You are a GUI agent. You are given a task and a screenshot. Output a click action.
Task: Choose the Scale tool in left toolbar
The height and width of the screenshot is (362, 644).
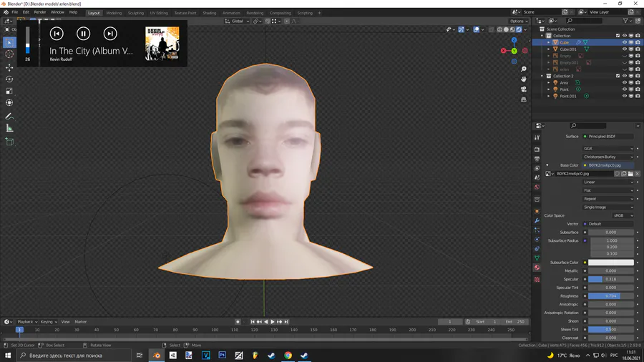[9, 92]
